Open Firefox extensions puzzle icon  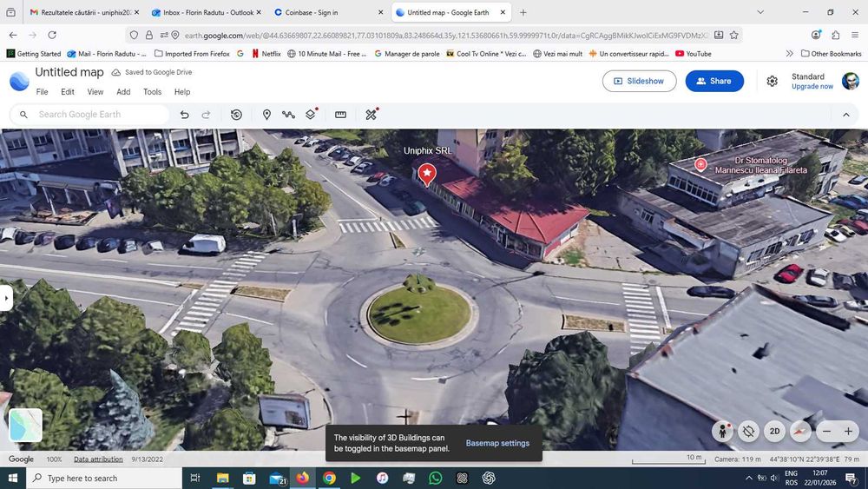835,35
